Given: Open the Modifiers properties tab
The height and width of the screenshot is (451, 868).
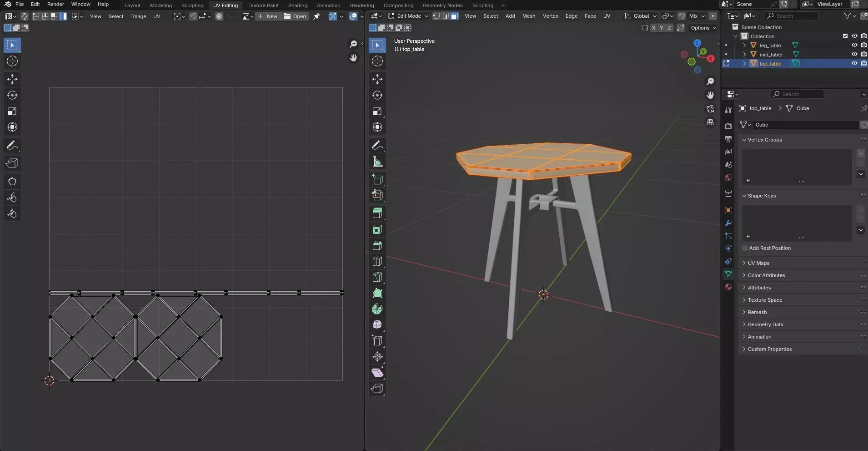Looking at the screenshot, I should point(728,223).
